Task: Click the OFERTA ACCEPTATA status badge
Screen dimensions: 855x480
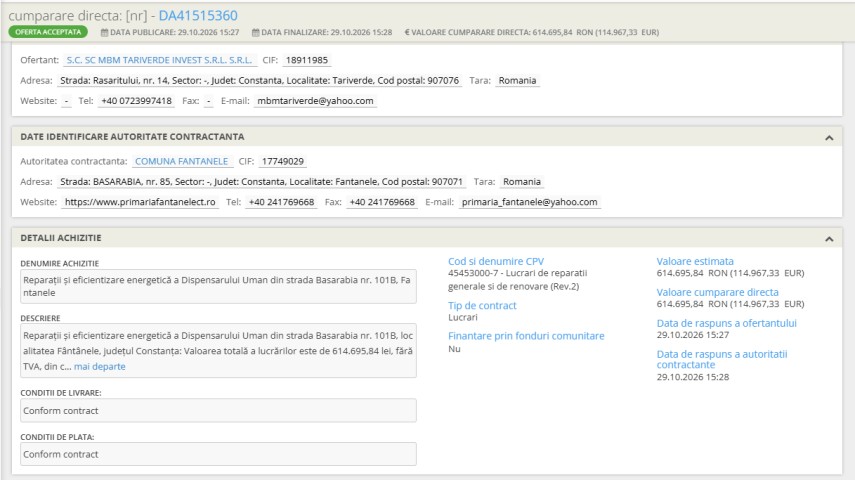Action: [48, 32]
